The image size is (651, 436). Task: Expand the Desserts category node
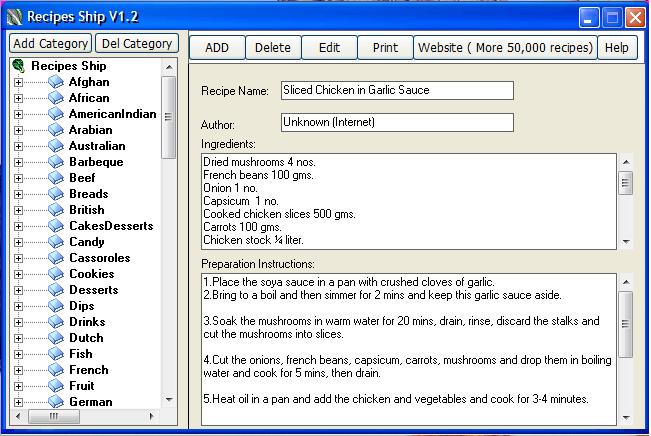18,290
